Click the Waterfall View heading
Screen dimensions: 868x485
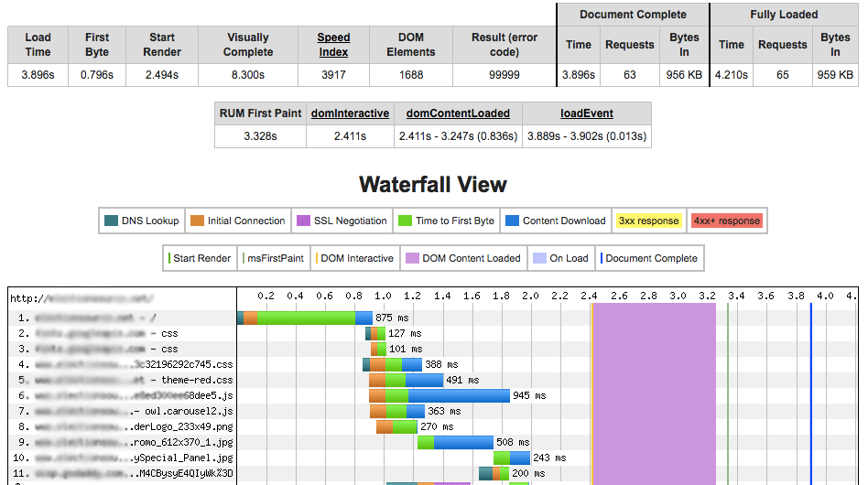point(433,184)
